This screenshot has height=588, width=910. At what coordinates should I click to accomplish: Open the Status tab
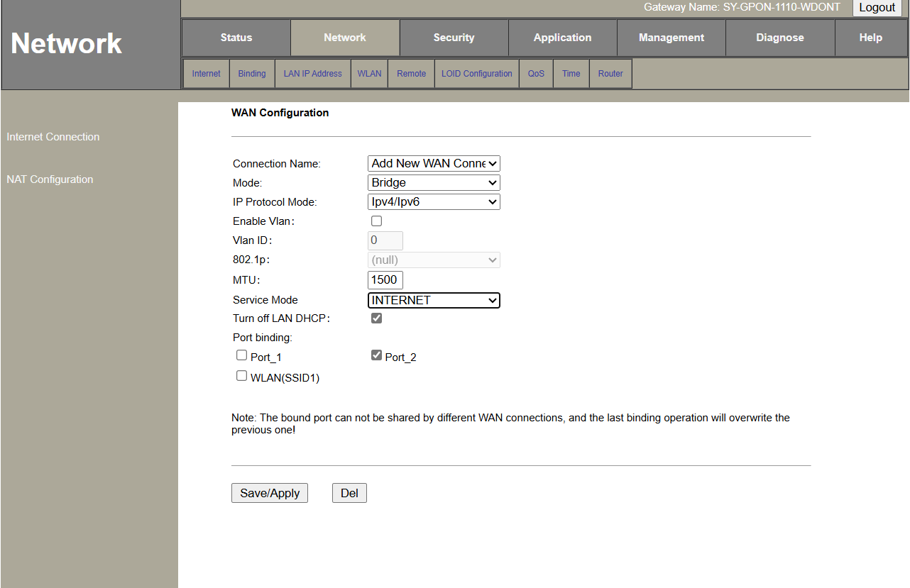236,38
